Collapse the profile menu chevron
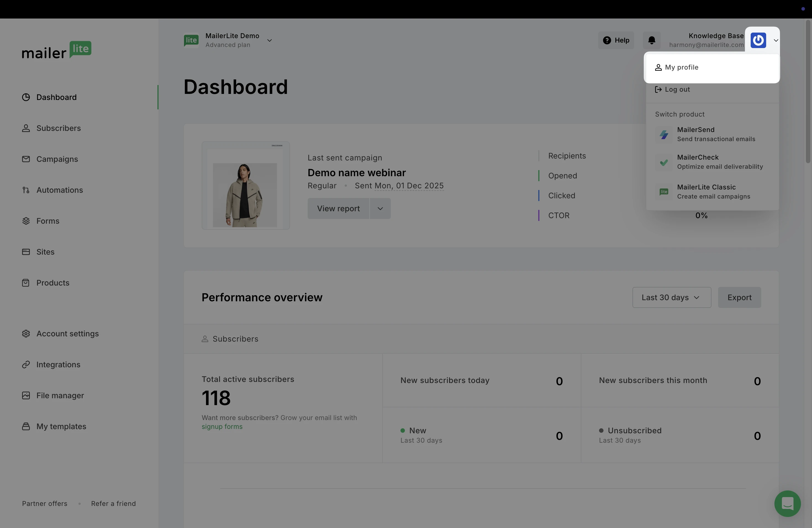Image resolution: width=812 pixels, height=528 pixels. pos(776,40)
